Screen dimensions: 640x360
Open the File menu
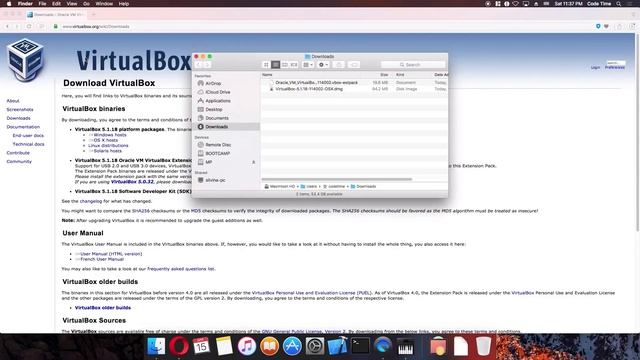[x=42, y=4]
